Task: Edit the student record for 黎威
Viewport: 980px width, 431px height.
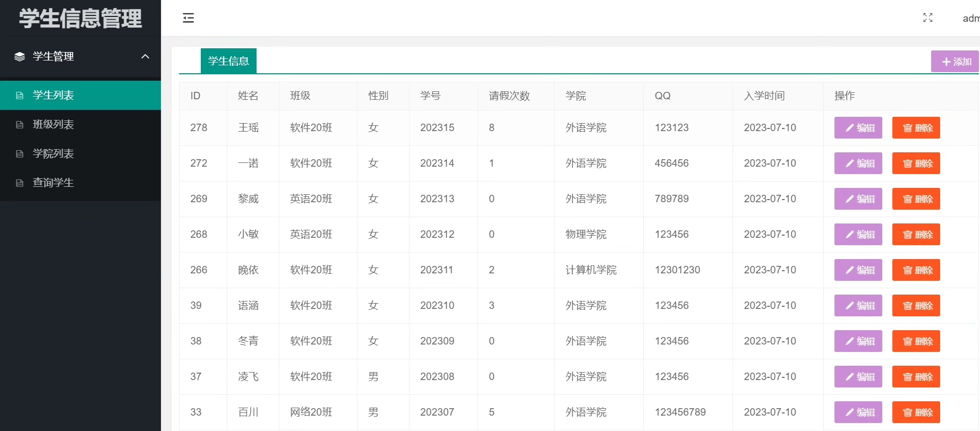Action: pyautogui.click(x=858, y=199)
